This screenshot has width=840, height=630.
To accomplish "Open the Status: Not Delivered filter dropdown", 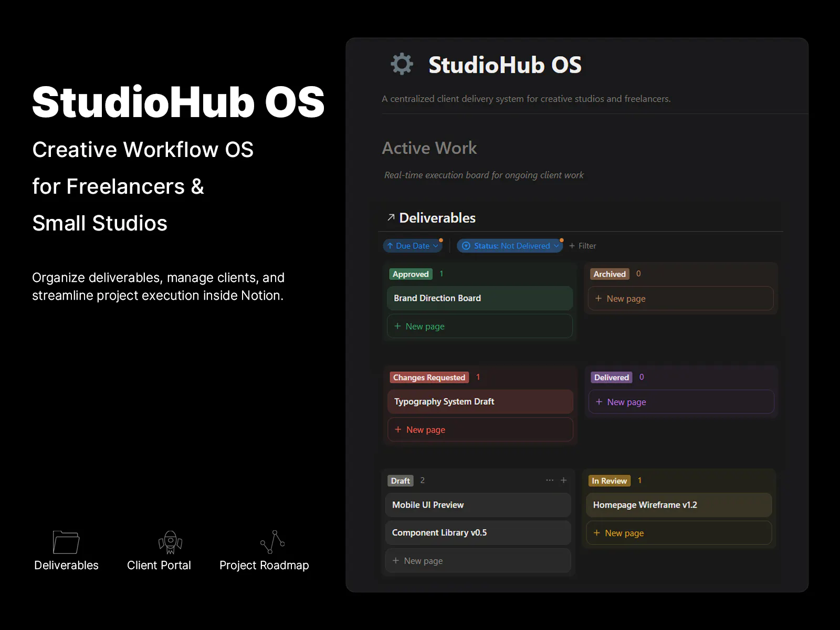I will pos(510,246).
